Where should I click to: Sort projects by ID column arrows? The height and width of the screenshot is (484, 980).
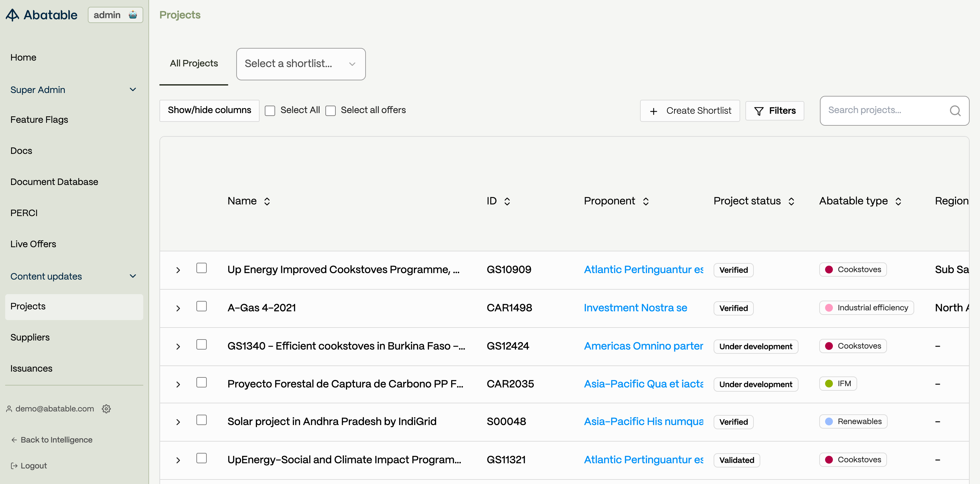507,201
